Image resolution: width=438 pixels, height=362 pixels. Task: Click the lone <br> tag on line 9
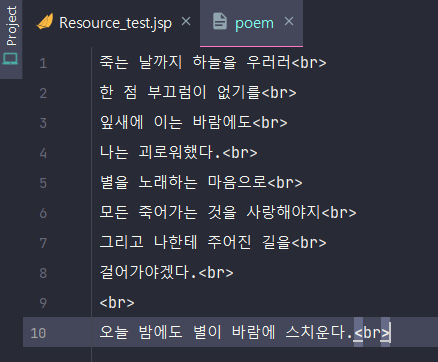click(x=117, y=303)
